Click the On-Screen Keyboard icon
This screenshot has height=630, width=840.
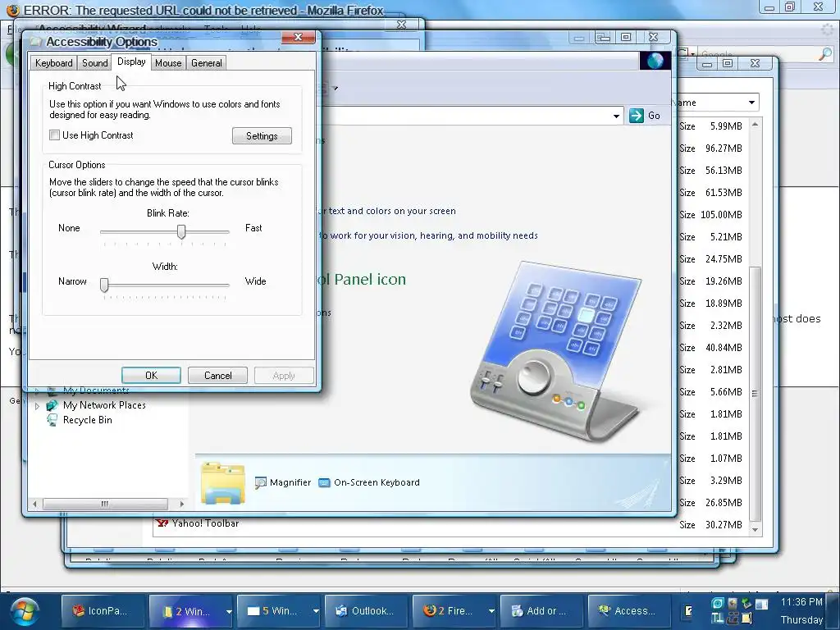click(x=324, y=482)
